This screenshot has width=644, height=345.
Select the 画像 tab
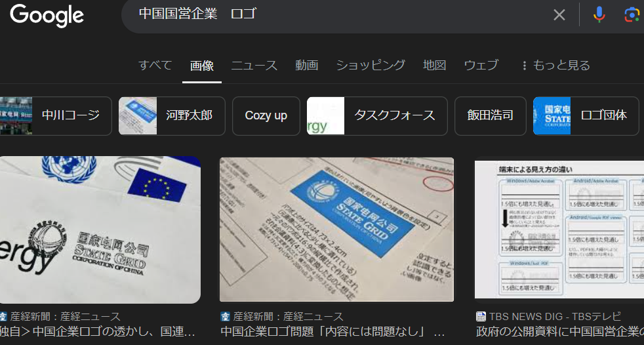coord(202,66)
